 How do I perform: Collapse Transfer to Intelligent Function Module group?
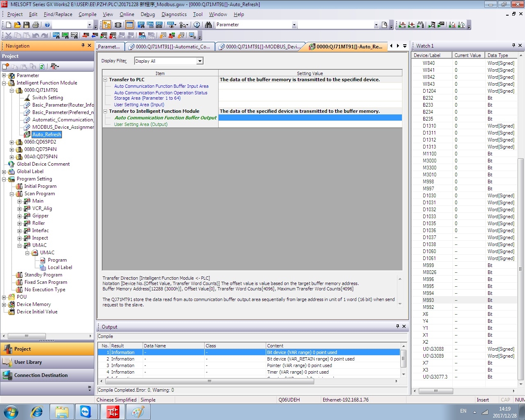tap(105, 111)
